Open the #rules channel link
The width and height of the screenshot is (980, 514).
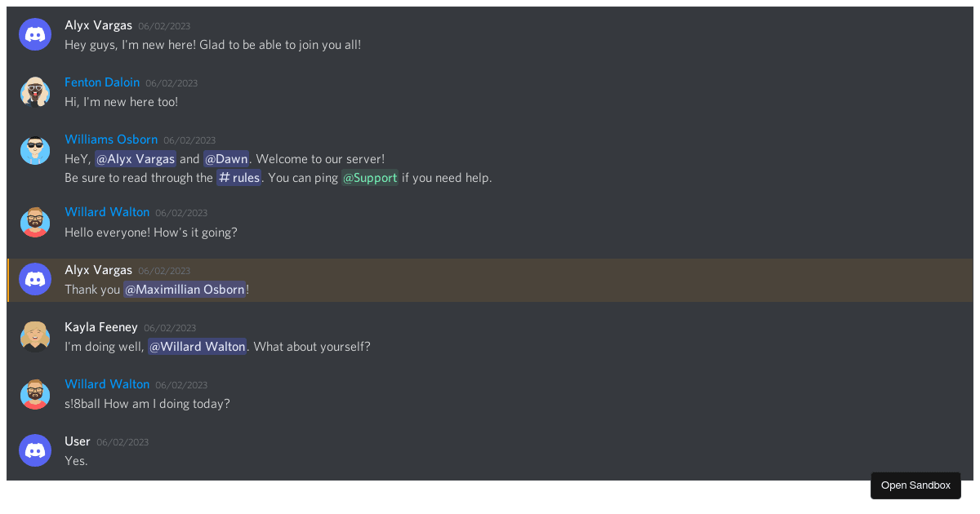(x=238, y=177)
